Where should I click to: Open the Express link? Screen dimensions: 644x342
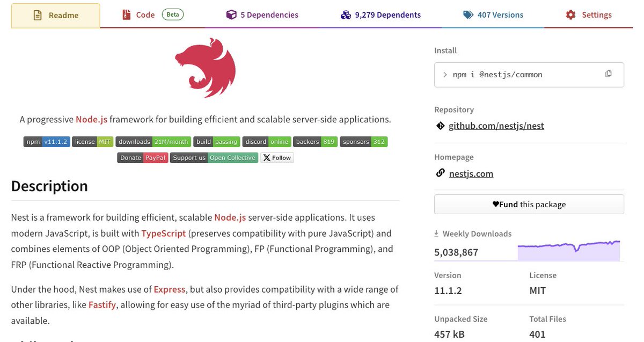pyautogui.click(x=170, y=289)
